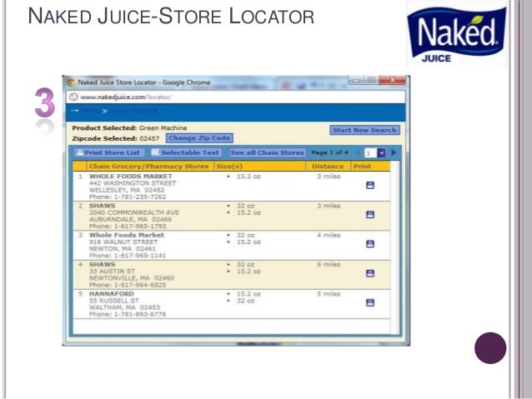Select WHOLE FOODS MARKET store name
The width and height of the screenshot is (532, 399).
(131, 177)
